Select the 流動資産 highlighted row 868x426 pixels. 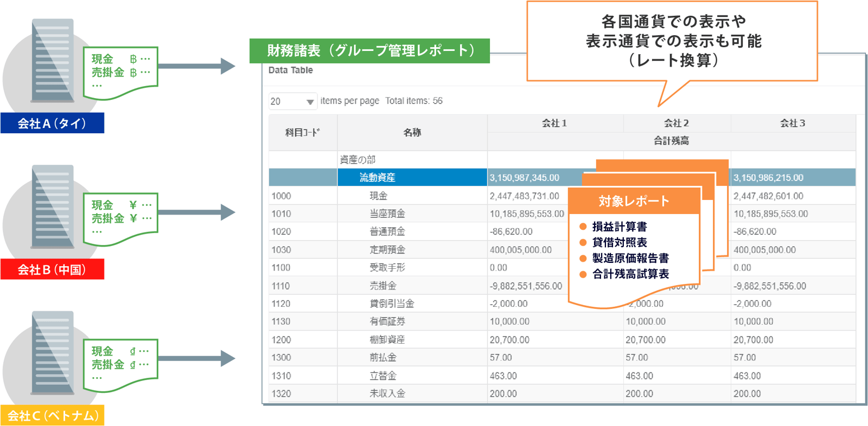(x=412, y=177)
